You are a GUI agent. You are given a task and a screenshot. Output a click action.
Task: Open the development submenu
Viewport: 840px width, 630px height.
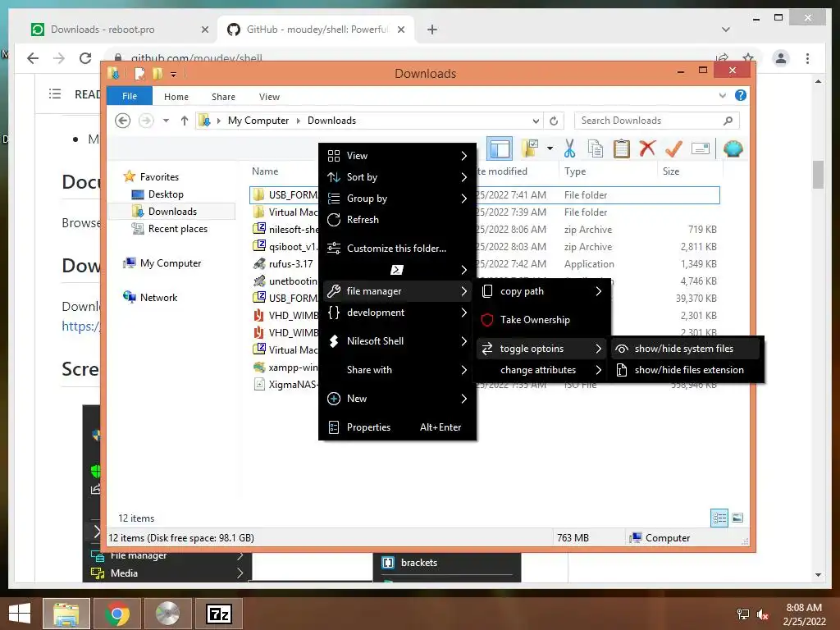tap(397, 313)
